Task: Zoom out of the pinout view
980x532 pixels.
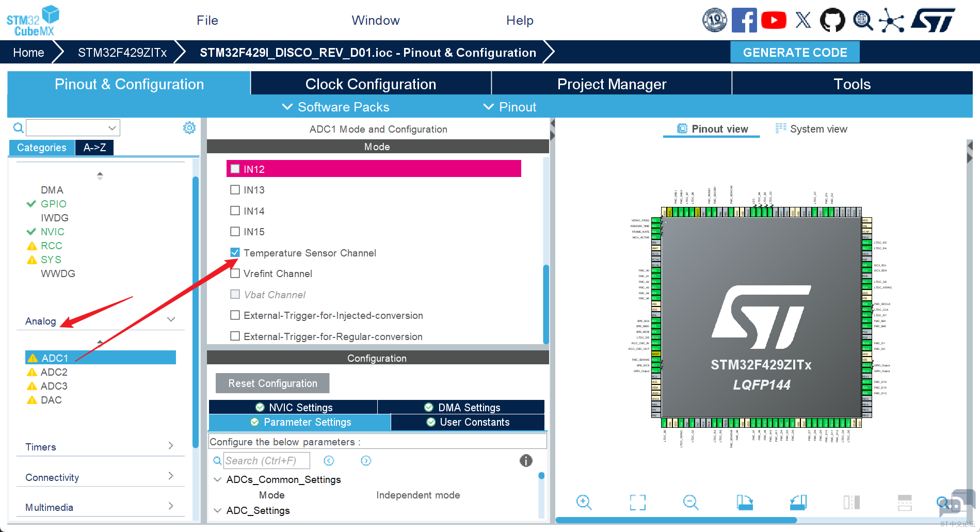Action: click(x=690, y=502)
